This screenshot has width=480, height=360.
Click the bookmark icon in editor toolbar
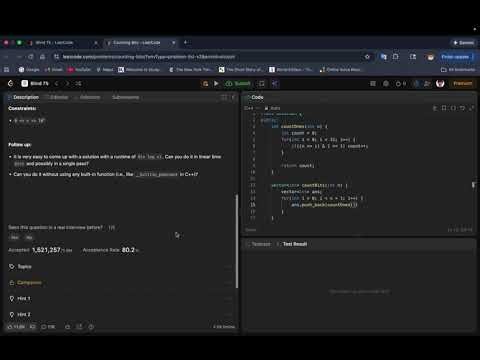tap(444, 108)
